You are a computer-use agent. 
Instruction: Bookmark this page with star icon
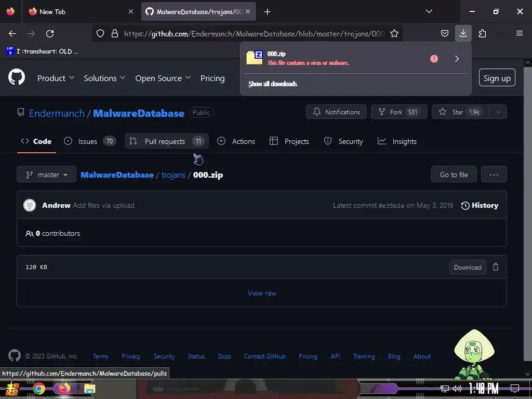[394, 34]
